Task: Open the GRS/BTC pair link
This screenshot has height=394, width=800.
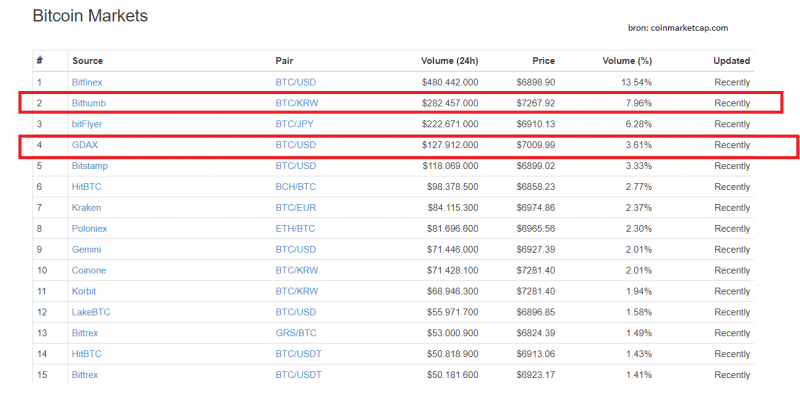Action: coord(296,333)
